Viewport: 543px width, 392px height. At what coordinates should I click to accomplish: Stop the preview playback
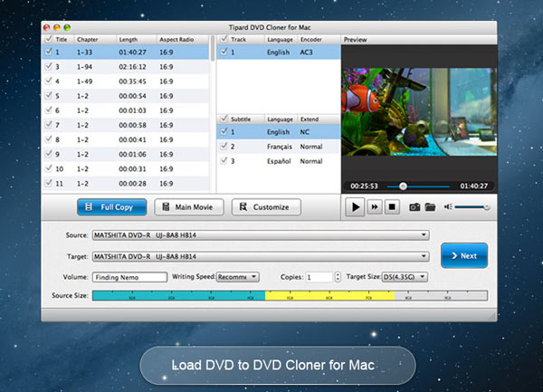(x=392, y=207)
